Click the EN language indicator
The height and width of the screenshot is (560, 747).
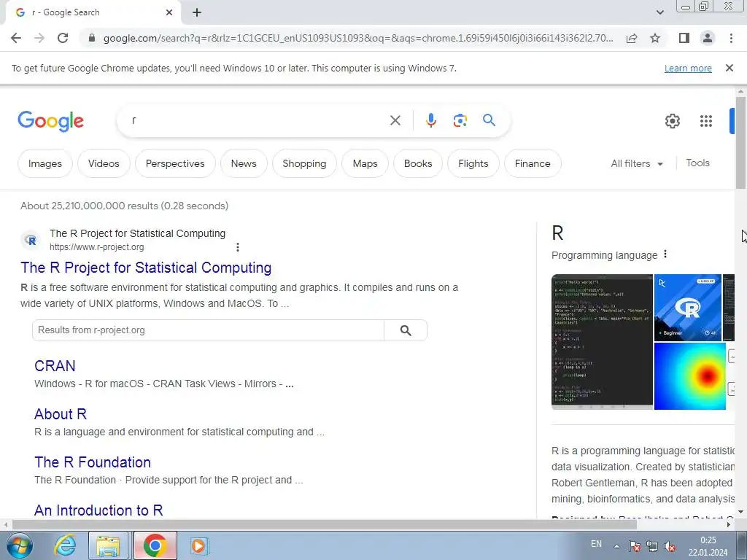[596, 544]
